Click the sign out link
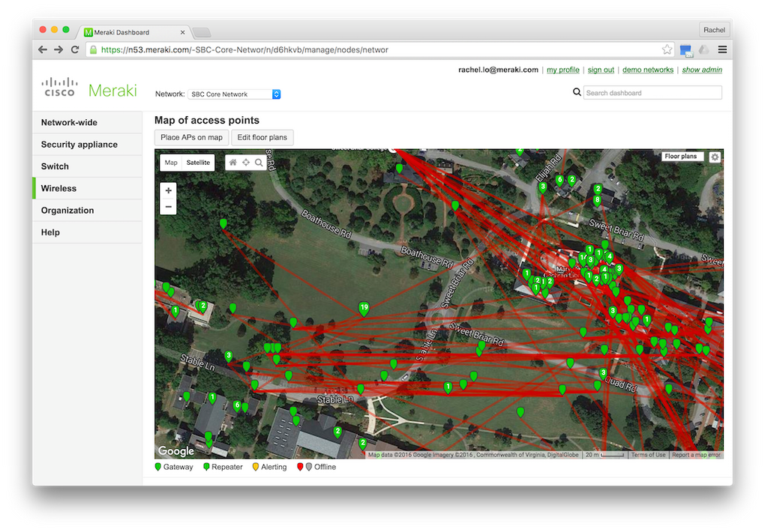 tap(601, 70)
